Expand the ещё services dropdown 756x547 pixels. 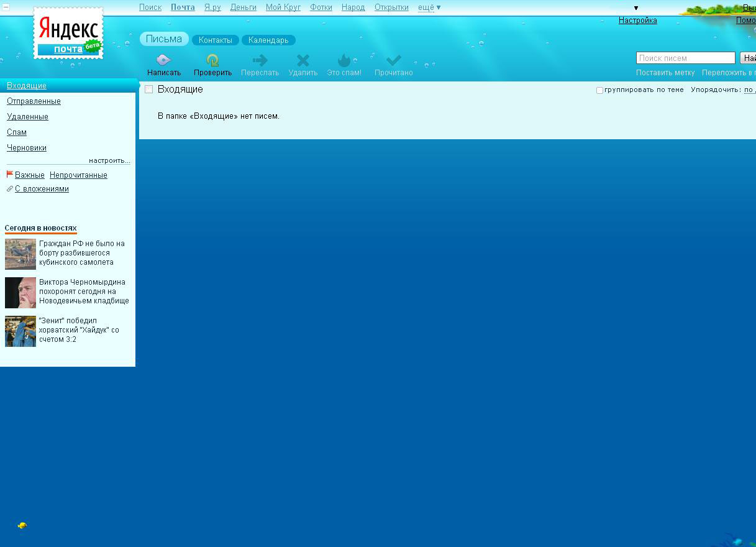click(429, 7)
